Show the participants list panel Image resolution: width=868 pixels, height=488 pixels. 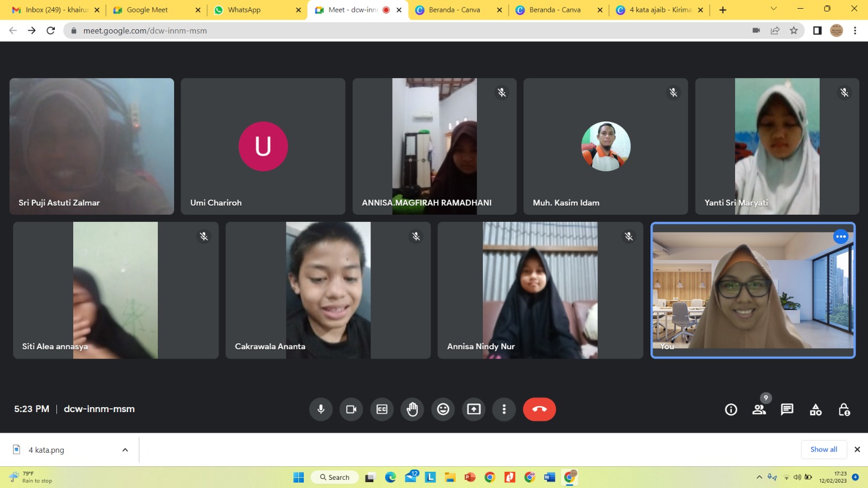pos(759,410)
